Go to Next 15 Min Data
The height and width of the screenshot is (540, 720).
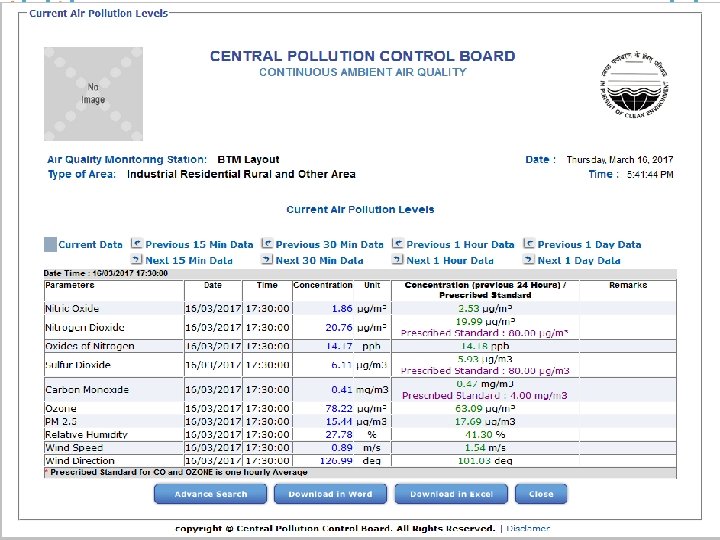click(189, 260)
